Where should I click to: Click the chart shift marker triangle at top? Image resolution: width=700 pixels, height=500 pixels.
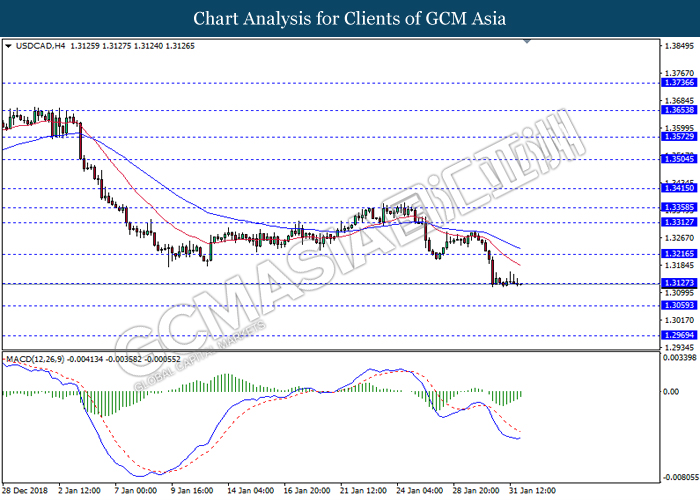click(527, 41)
